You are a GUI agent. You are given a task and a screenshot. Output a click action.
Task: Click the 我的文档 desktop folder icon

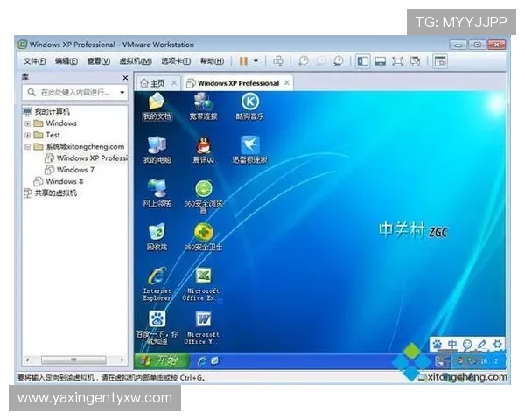[x=157, y=102]
